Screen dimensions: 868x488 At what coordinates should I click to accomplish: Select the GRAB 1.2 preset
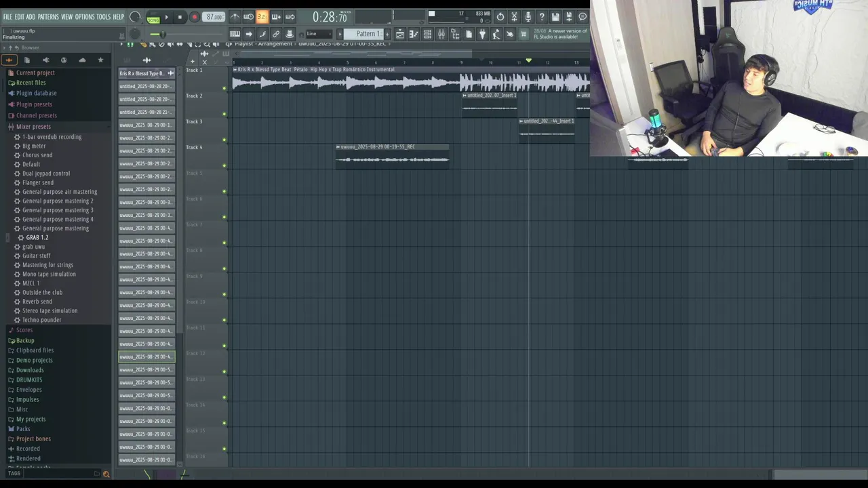tap(37, 238)
